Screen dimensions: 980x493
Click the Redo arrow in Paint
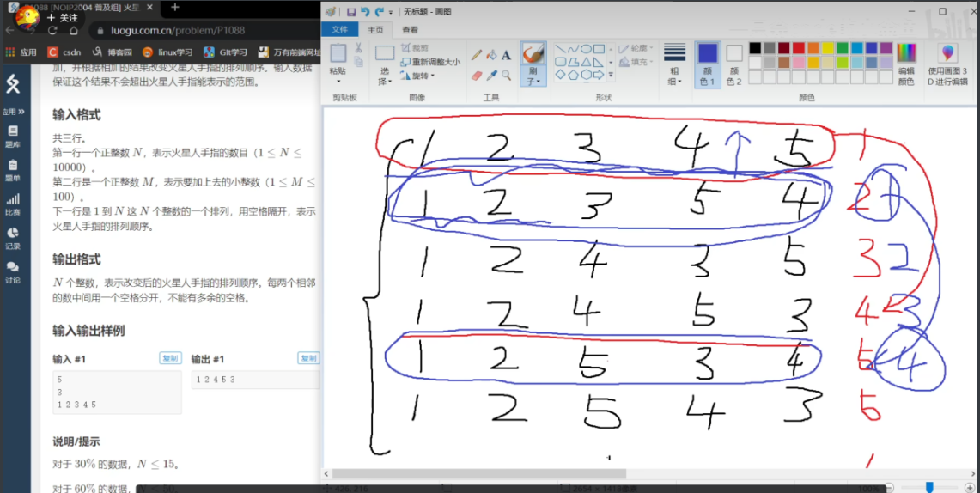tap(379, 12)
